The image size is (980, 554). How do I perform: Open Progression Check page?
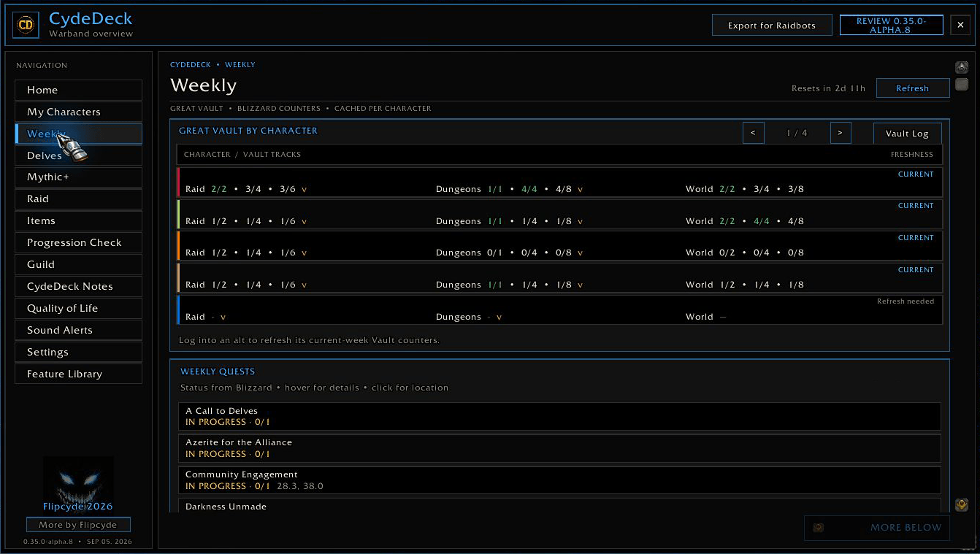point(79,242)
